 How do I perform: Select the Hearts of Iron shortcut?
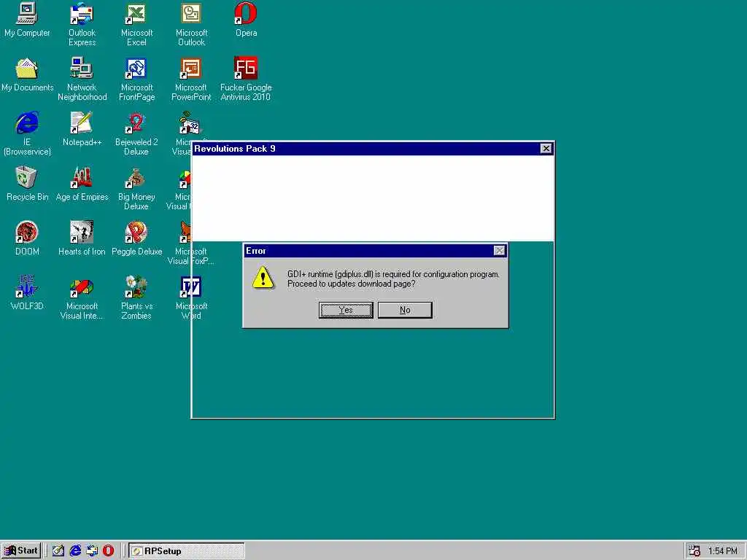point(82,238)
